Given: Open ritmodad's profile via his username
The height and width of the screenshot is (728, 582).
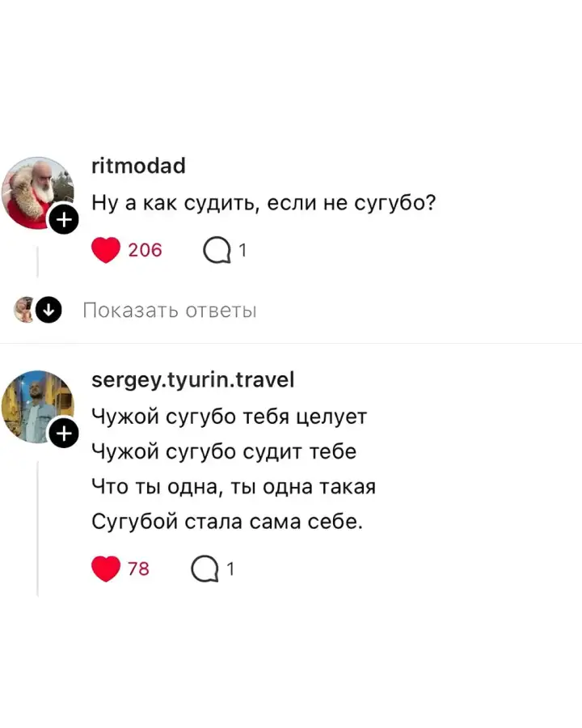Looking at the screenshot, I should pyautogui.click(x=137, y=166).
